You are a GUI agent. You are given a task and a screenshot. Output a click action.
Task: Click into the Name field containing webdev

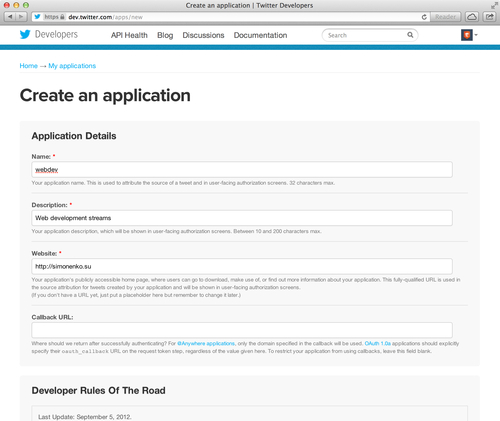pyautogui.click(x=242, y=170)
